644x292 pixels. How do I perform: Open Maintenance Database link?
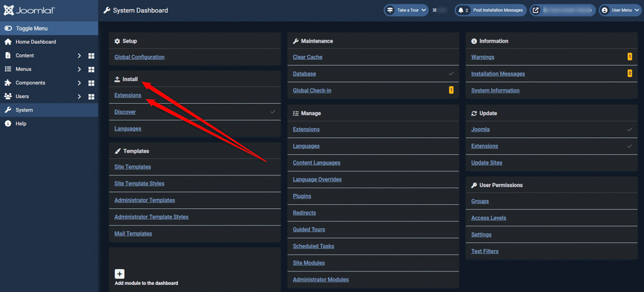coord(305,74)
